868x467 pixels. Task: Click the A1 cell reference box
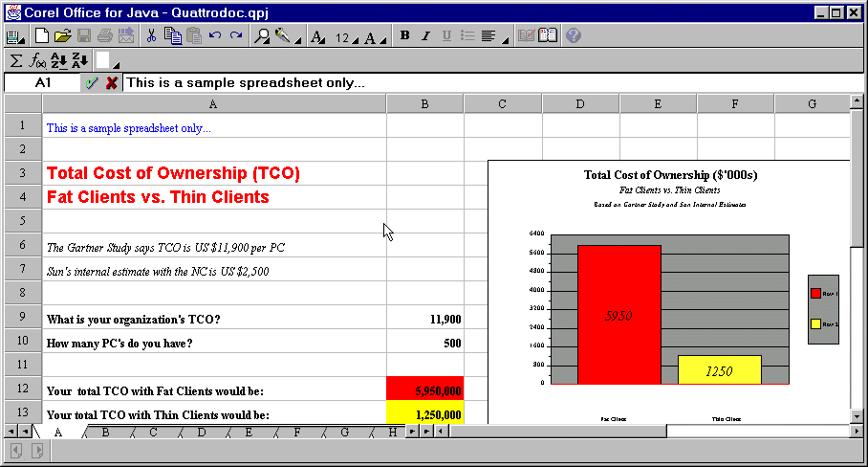click(x=43, y=83)
